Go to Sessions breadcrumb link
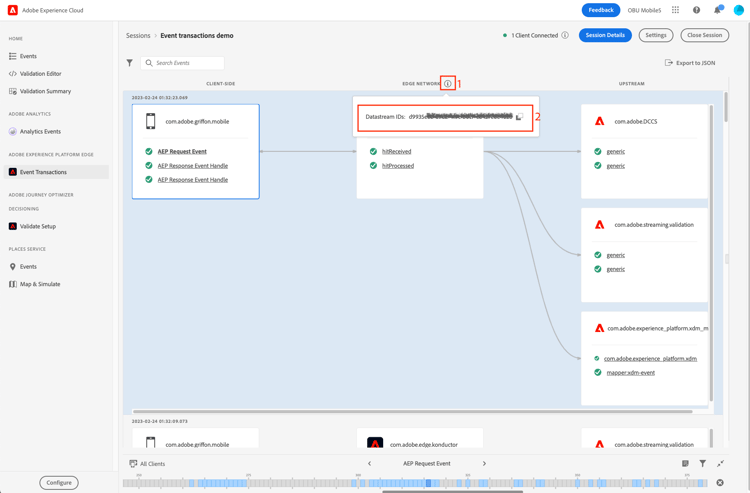Viewport: 750px width, 493px height. tap(138, 35)
